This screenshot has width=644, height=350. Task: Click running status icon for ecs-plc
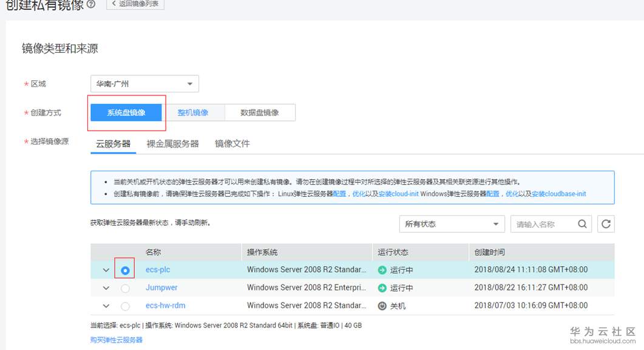click(382, 270)
